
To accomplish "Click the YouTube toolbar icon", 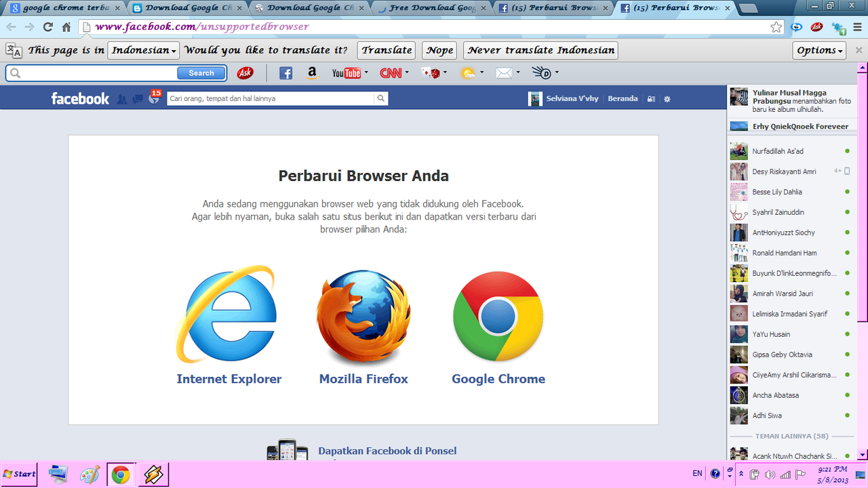I will click(346, 73).
